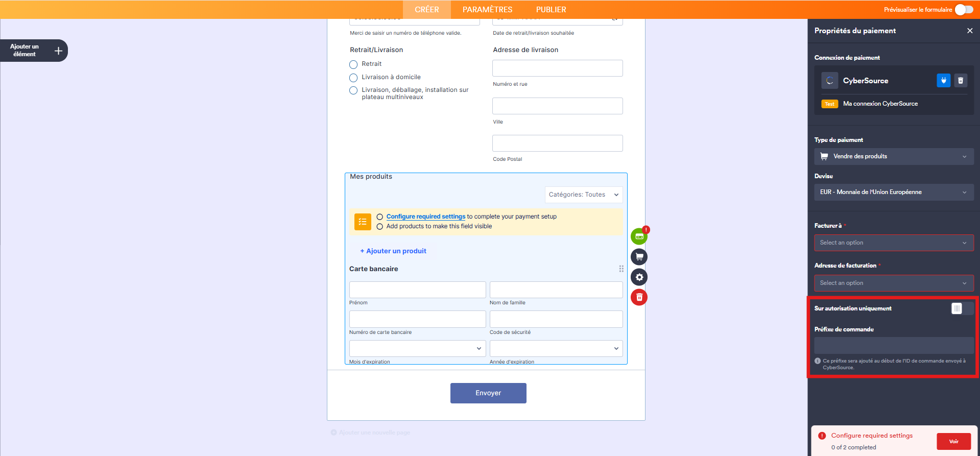The height and width of the screenshot is (456, 980).
Task: Open Catégories: Toutes dropdown
Action: 584,195
